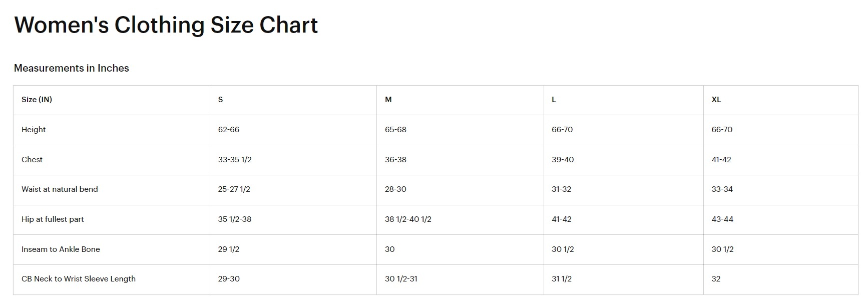
Task: Select the 36-38 chest value for M
Action: (395, 160)
